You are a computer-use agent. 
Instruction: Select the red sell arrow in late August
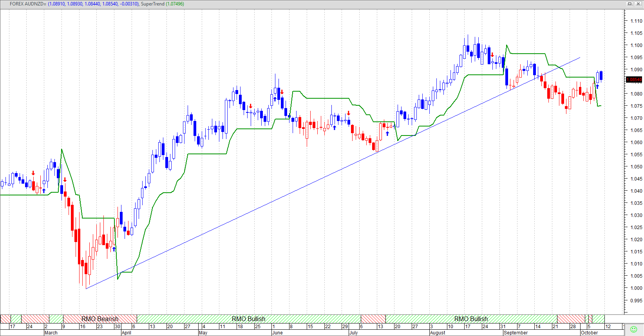point(492,55)
